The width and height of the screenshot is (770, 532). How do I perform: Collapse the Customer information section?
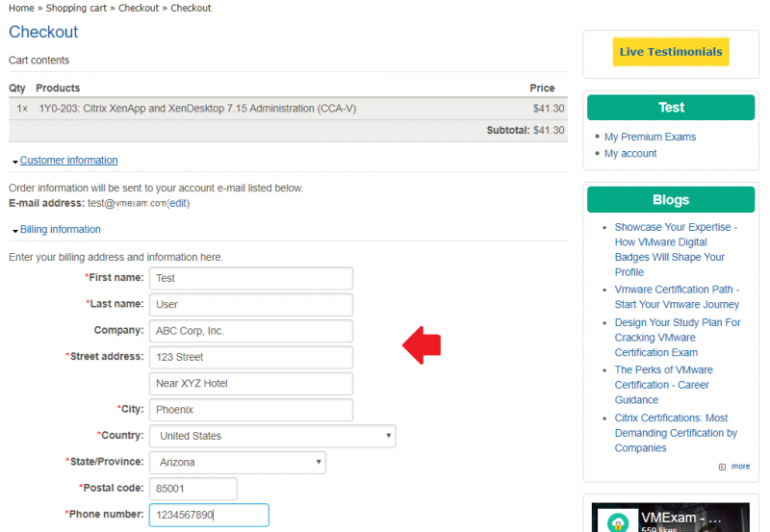67,161
